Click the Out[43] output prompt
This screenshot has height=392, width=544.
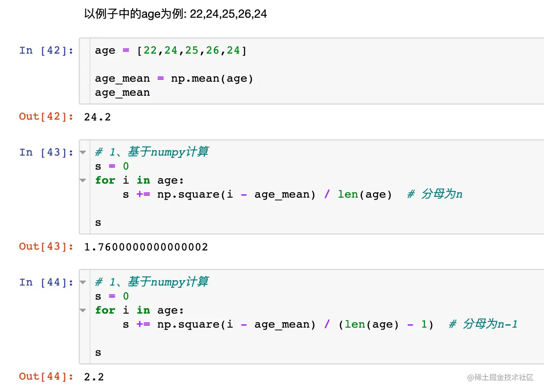click(x=46, y=246)
